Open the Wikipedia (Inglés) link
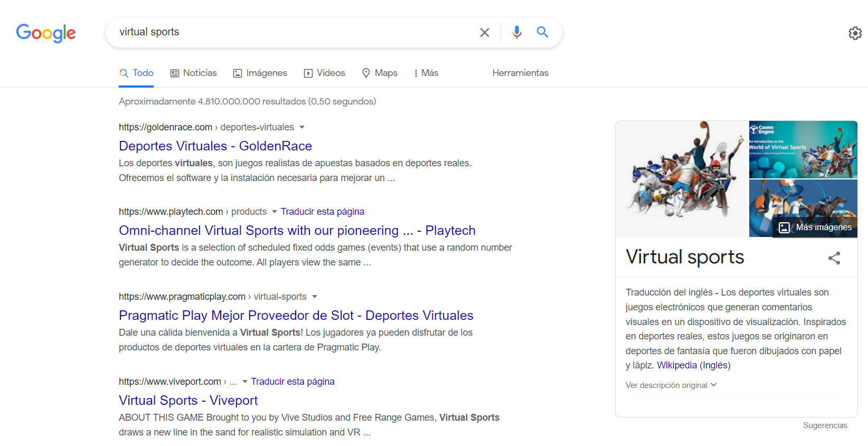The image size is (868, 446). [694, 365]
